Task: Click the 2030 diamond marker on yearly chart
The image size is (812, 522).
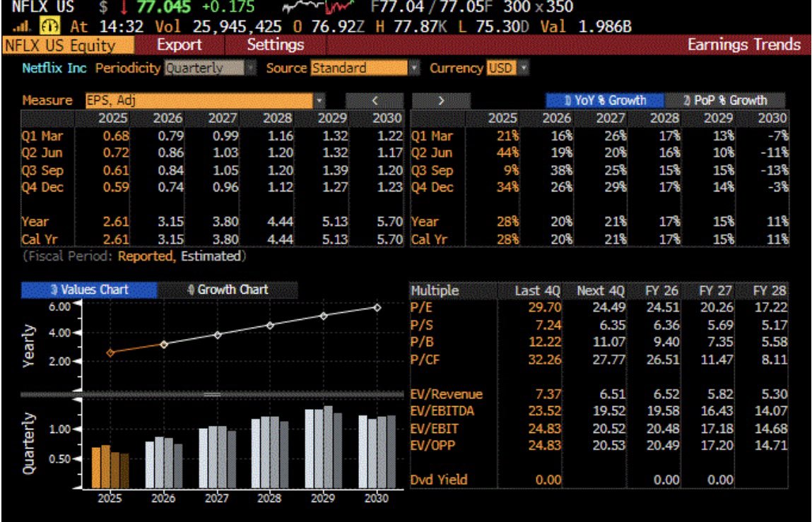Action: (377, 308)
